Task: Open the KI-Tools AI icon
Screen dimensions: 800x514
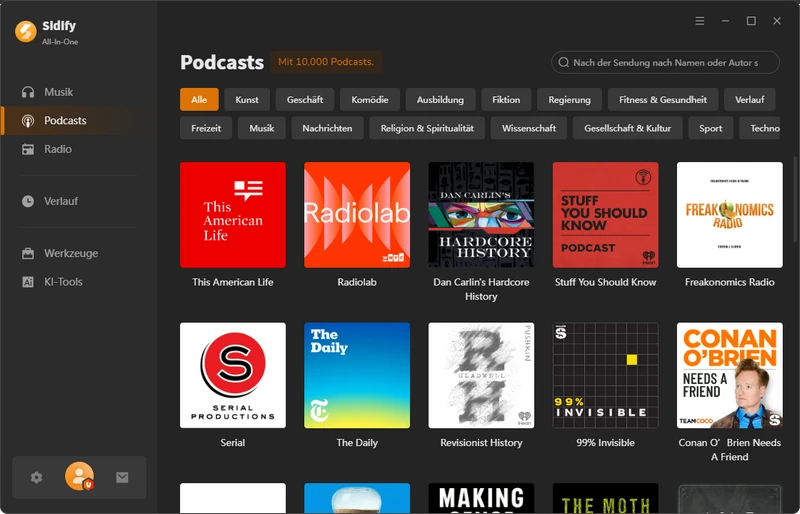Action: [28, 282]
